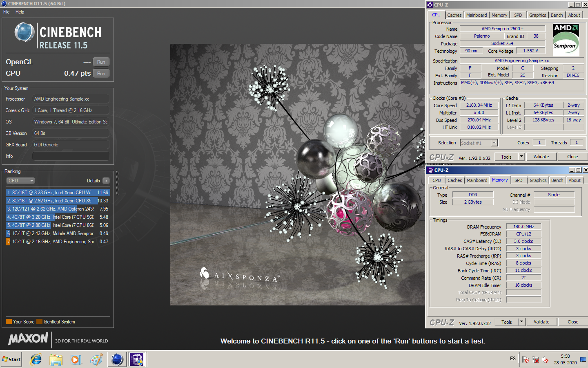Viewport: 588px width, 368px height.
Task: Open the Cinebench Help menu
Action: pos(20,12)
